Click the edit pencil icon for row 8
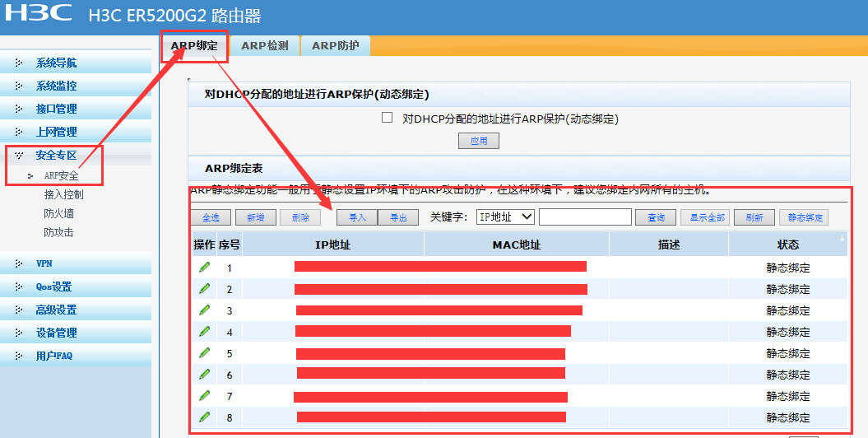 pos(204,417)
